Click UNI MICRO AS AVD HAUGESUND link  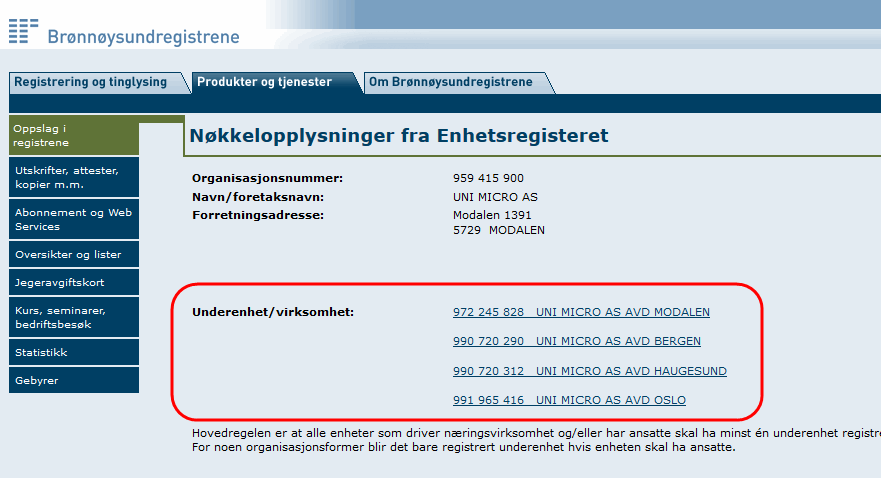point(589,371)
